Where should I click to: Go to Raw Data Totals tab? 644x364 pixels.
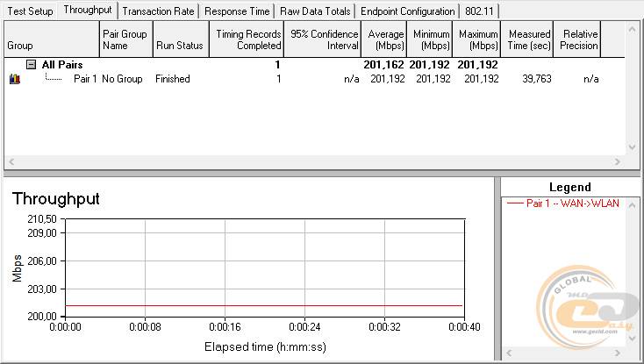click(316, 11)
